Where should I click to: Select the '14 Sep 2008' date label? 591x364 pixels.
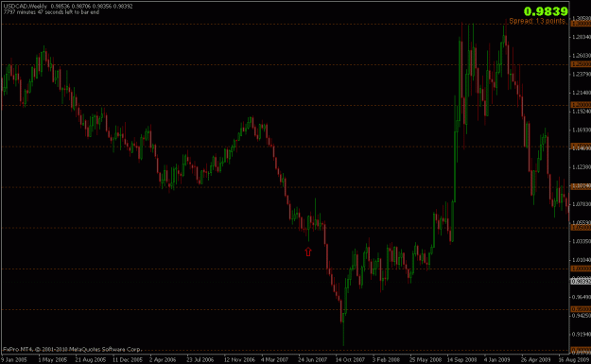[x=462, y=360]
